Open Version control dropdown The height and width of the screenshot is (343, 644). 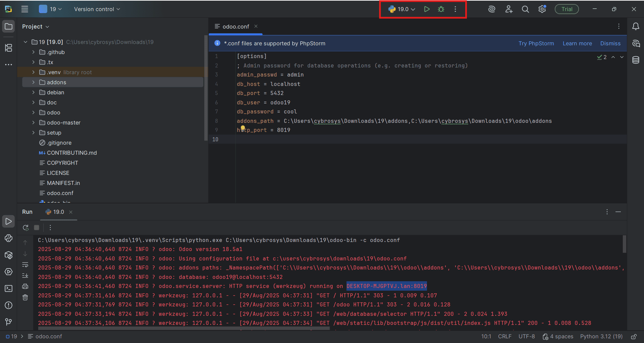(x=97, y=9)
